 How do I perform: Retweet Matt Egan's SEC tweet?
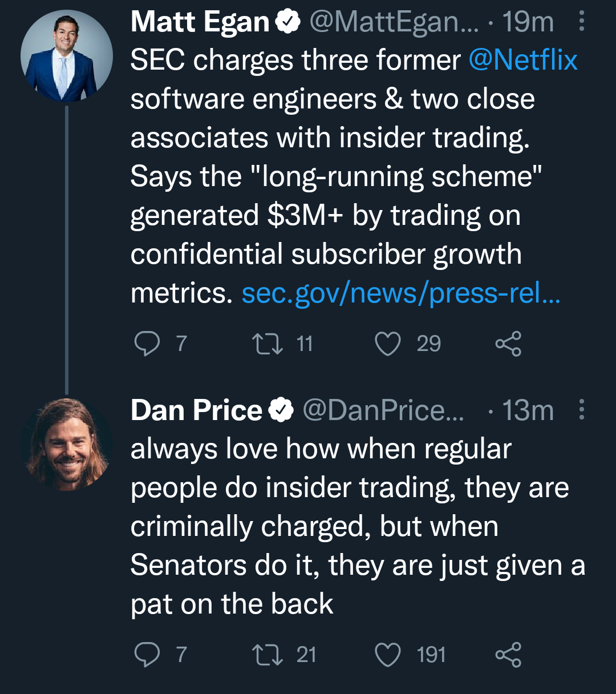[268, 344]
